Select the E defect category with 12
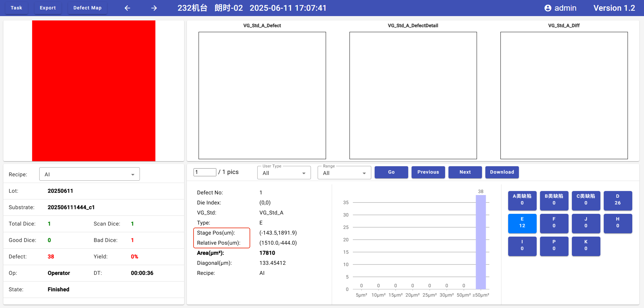 point(522,223)
